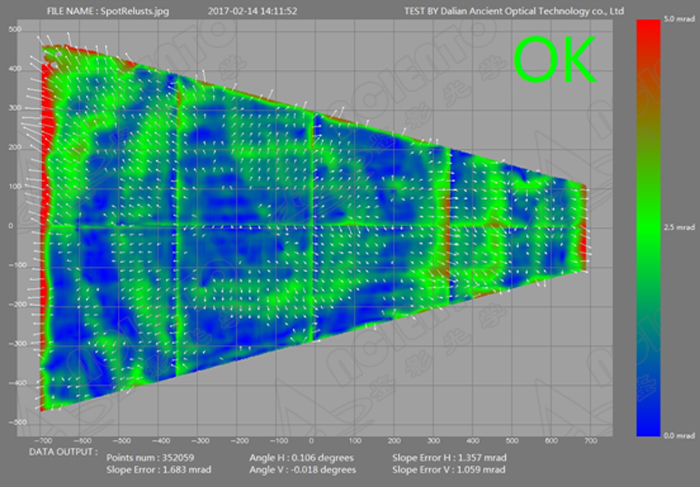Click the 0 tick on the horizontal axis
Image resolution: width=700 pixels, height=487 pixels.
coord(311,438)
